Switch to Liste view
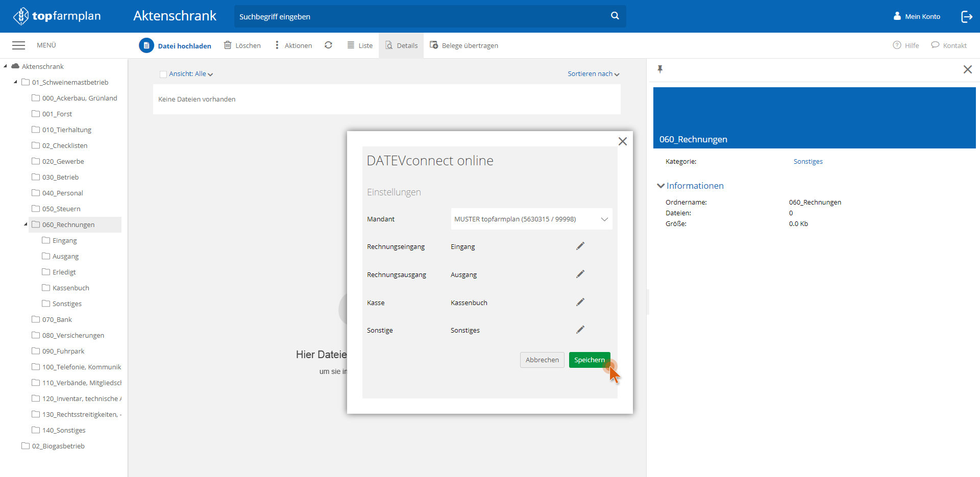The image size is (980, 477). pos(360,45)
